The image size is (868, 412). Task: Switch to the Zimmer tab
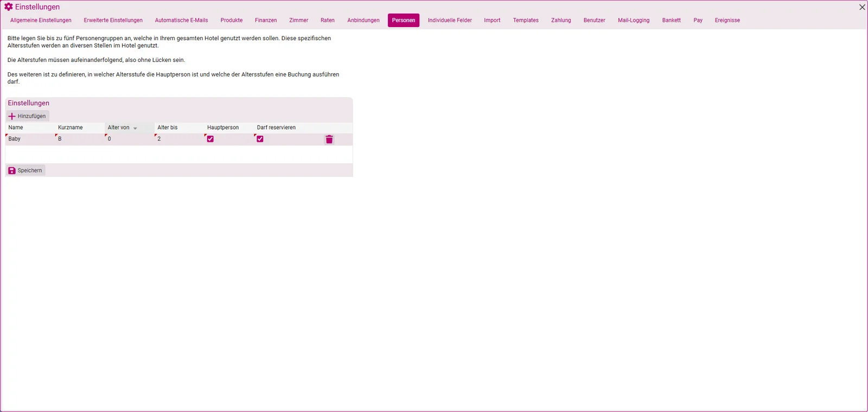coord(298,21)
